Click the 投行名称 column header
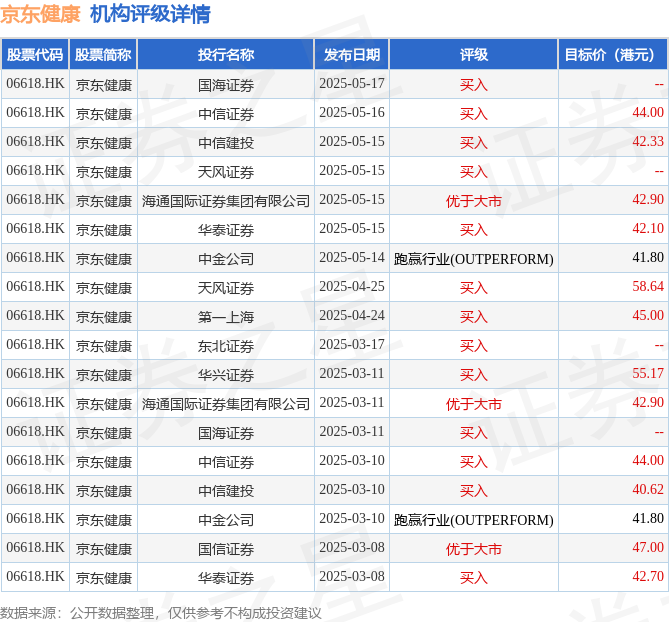669x622 pixels. 226,55
